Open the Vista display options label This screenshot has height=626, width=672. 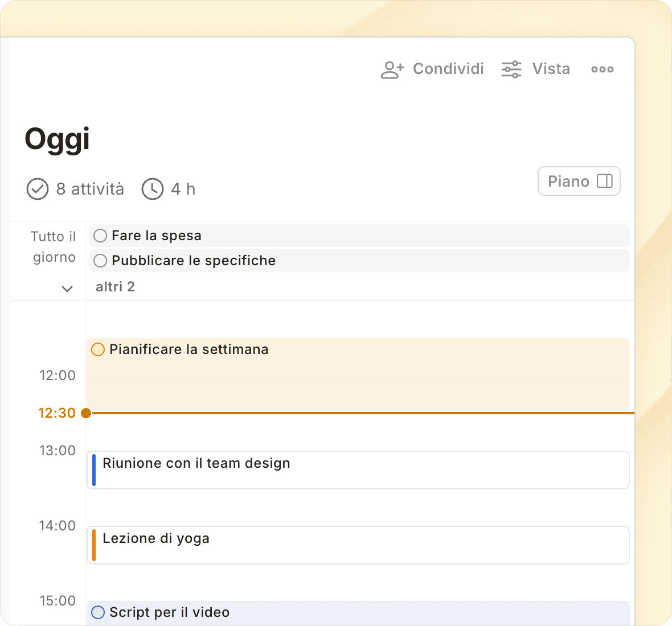pos(551,69)
